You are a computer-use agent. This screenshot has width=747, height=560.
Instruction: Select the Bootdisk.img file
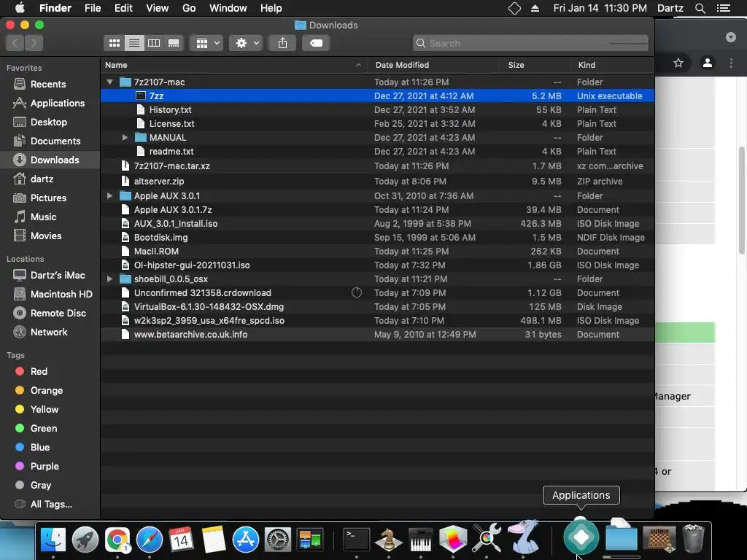tap(377, 238)
